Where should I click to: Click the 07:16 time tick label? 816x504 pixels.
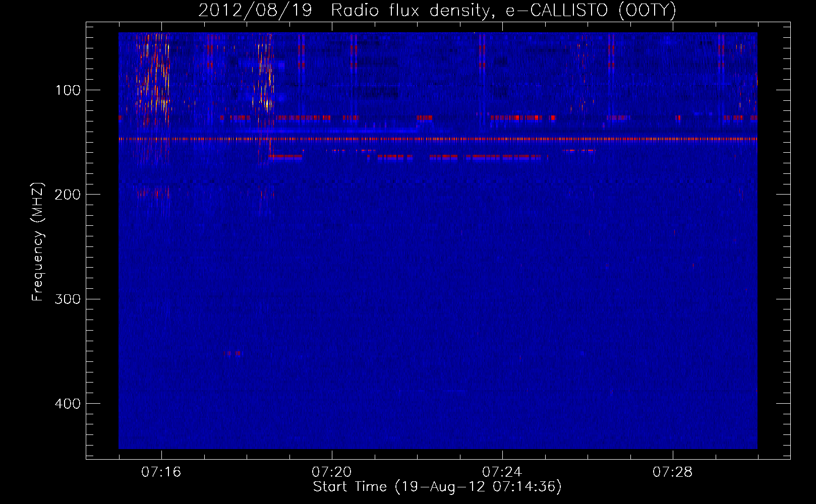pos(161,472)
